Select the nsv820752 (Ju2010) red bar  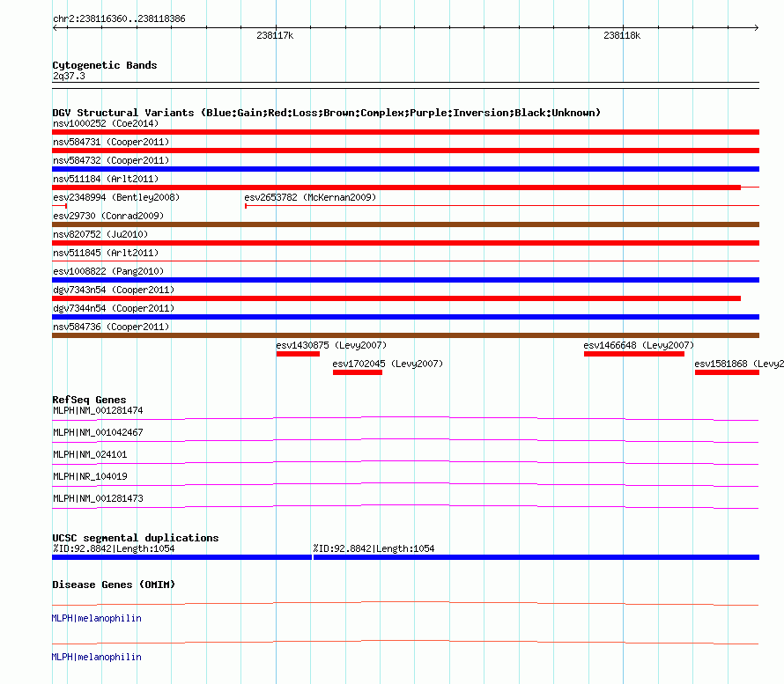405,243
